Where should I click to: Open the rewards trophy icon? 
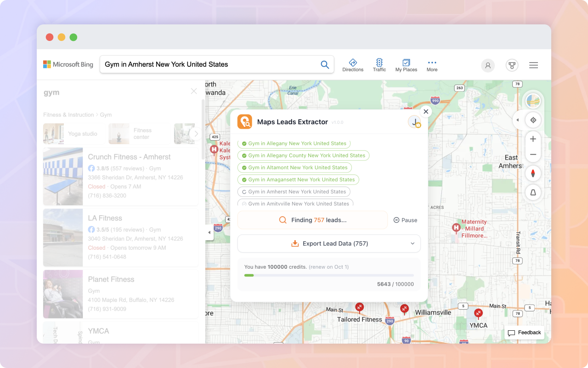pos(512,65)
